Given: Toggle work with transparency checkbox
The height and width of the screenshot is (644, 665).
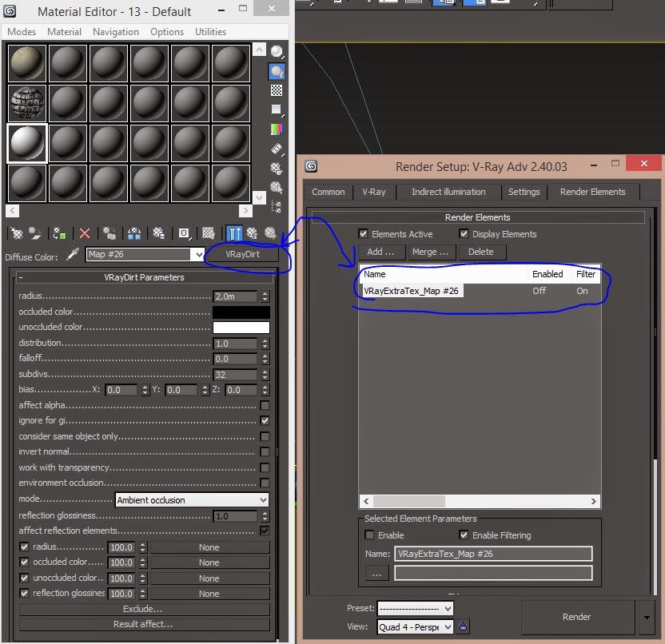Looking at the screenshot, I should click(265, 467).
